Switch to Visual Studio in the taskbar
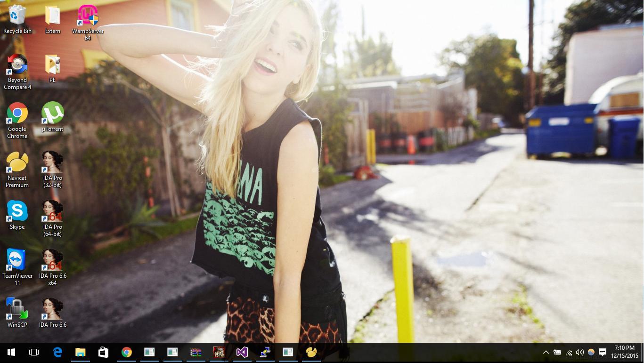Viewport: 644px width, 363px height. pyautogui.click(x=242, y=352)
